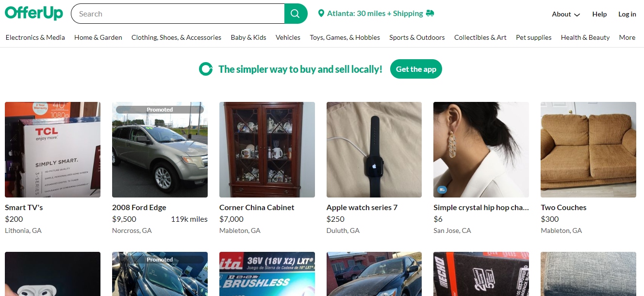Screen dimensions: 644x296
Task: Click the Get the app button
Action: pyautogui.click(x=416, y=69)
